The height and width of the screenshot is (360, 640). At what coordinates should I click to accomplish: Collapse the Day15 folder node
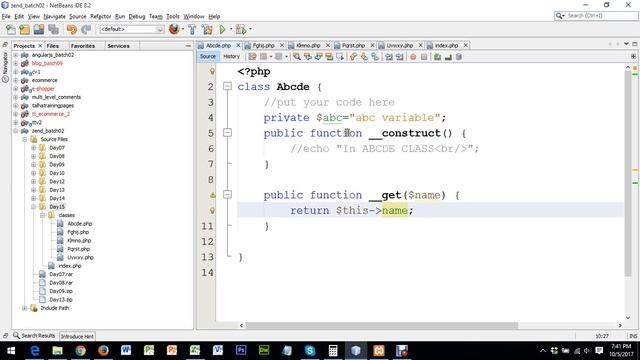pos(33,207)
